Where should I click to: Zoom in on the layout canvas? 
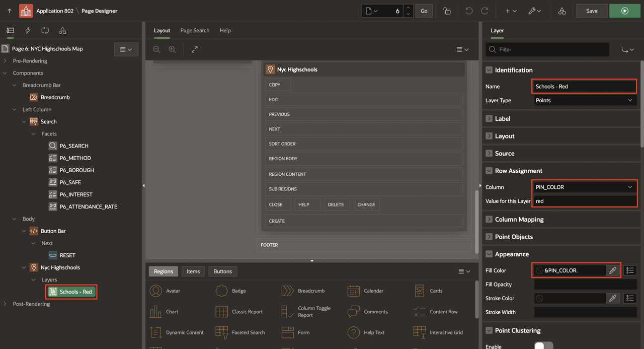[172, 49]
